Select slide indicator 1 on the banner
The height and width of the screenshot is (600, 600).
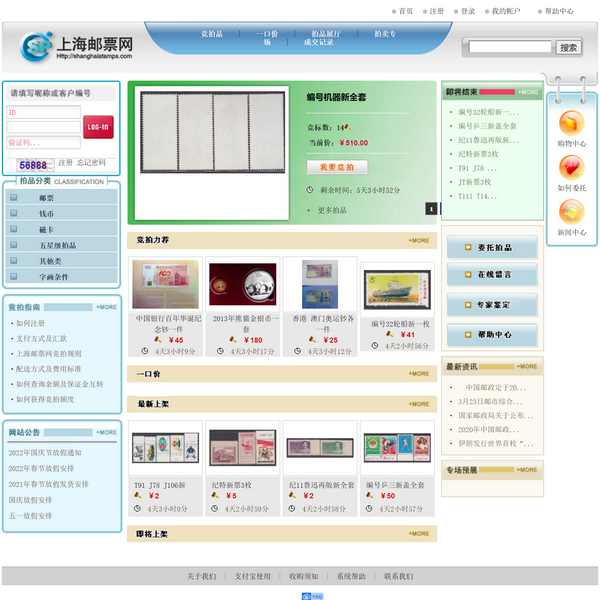[x=431, y=209]
